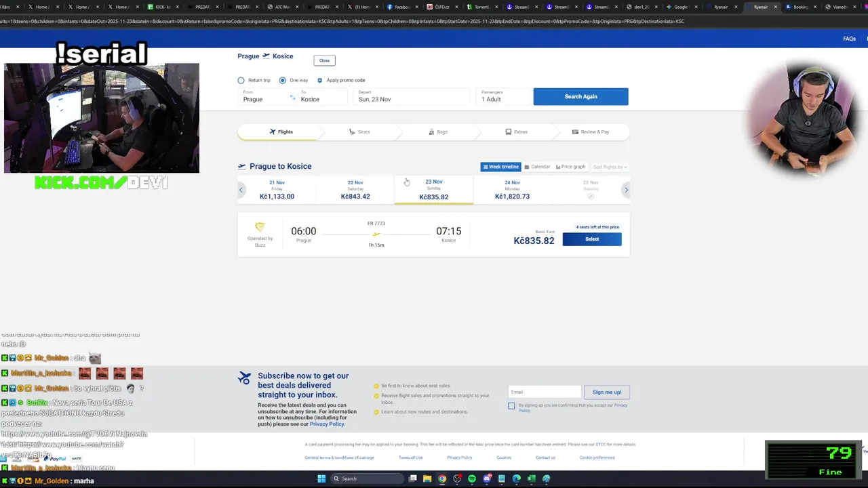The image size is (868, 488).
Task: Switch to the Google browser tab
Action: pyautogui.click(x=682, y=7)
